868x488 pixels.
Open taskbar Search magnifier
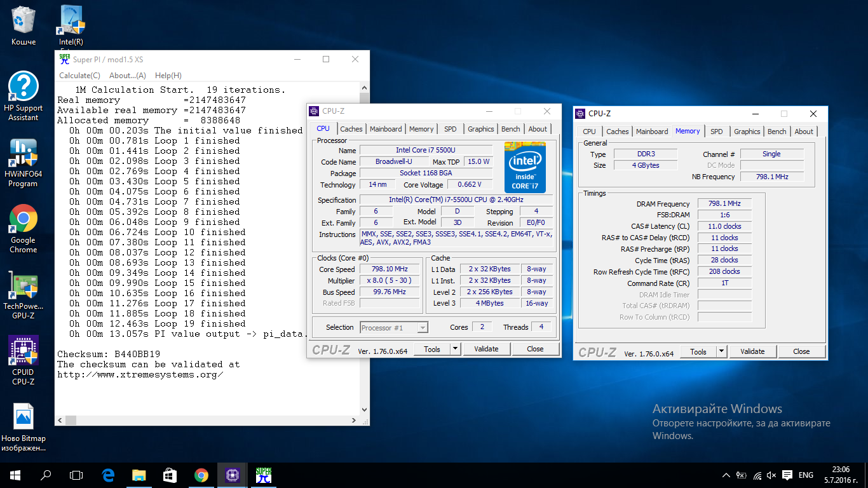click(46, 475)
